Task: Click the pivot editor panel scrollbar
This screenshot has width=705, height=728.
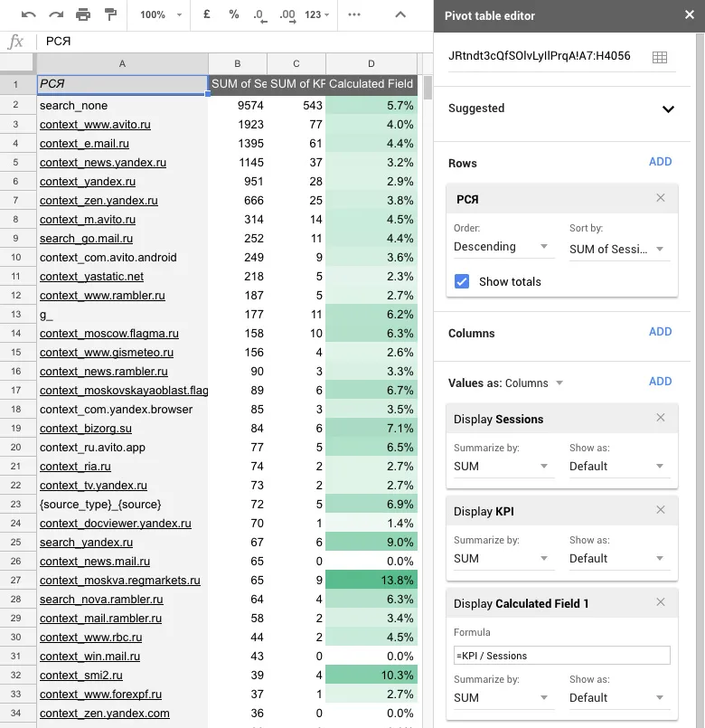Action: [x=700, y=380]
